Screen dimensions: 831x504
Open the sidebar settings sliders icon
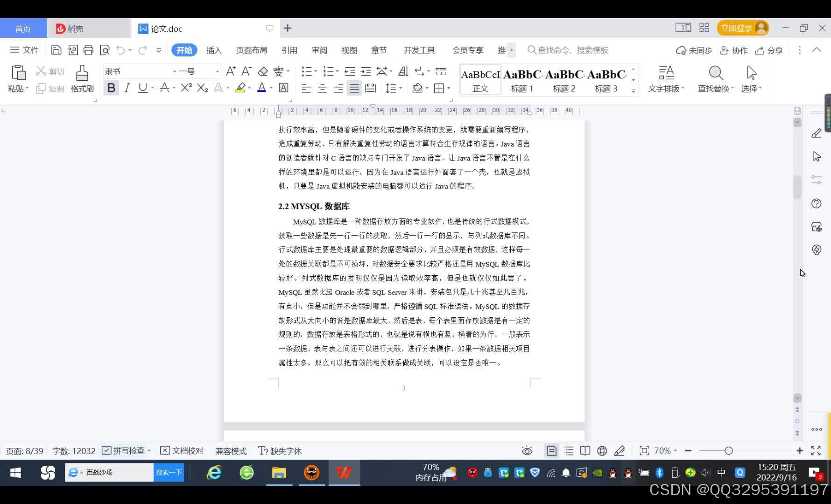[817, 180]
